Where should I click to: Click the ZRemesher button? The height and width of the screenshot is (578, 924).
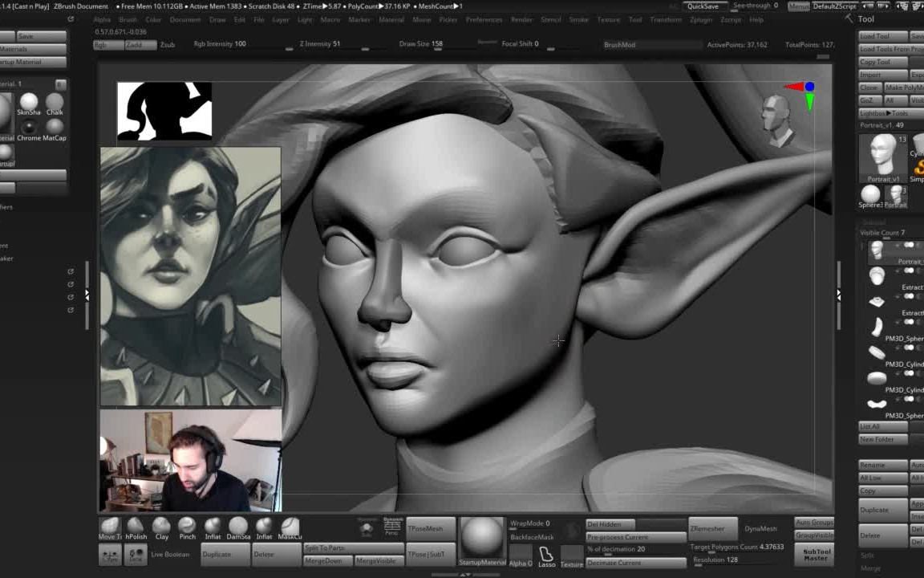click(x=713, y=529)
